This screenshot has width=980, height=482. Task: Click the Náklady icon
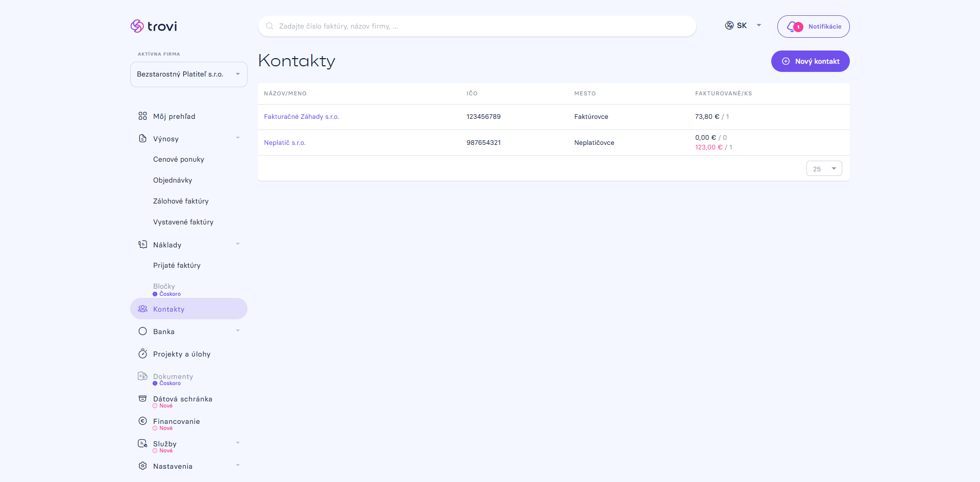pos(142,245)
